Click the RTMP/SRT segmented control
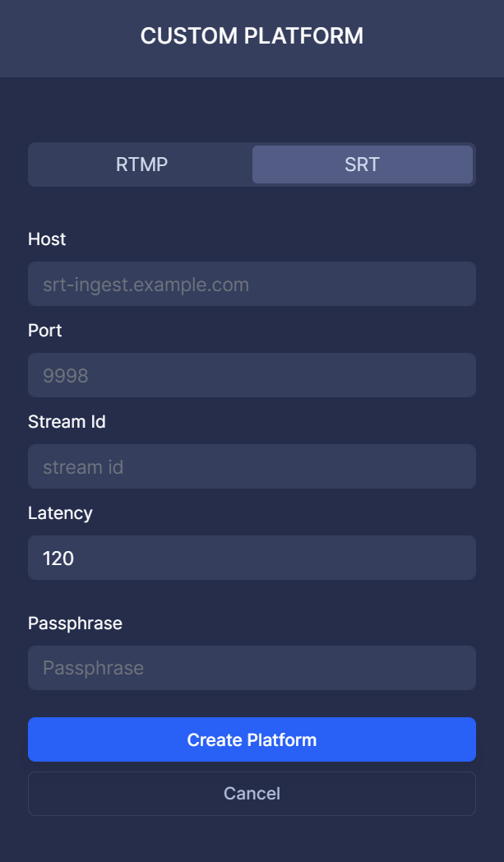The height and width of the screenshot is (862, 504). [x=252, y=165]
